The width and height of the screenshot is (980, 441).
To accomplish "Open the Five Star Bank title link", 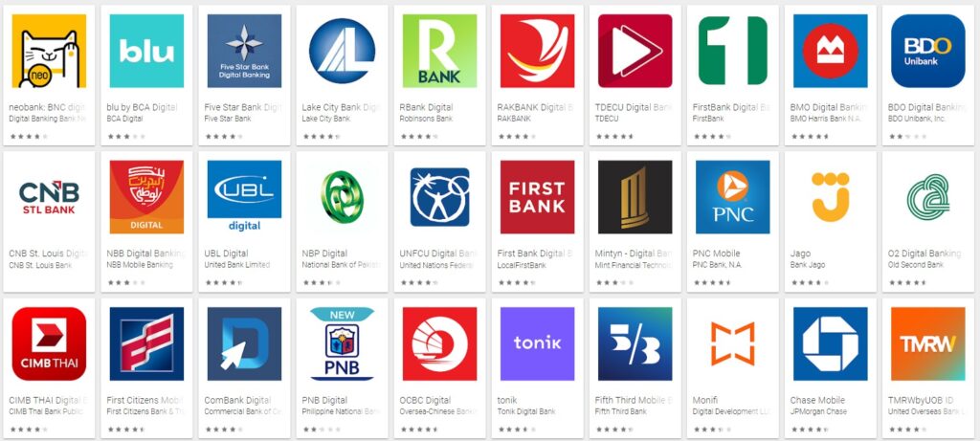I will point(242,107).
